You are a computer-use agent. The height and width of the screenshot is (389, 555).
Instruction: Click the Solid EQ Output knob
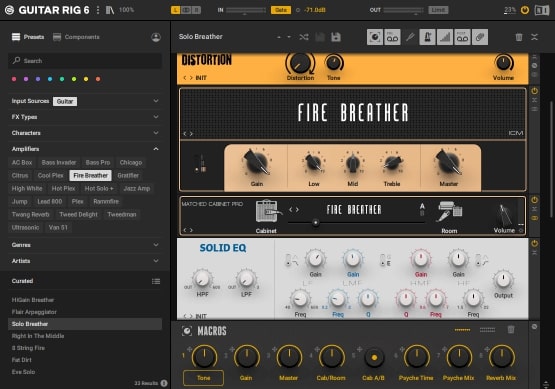coord(503,280)
